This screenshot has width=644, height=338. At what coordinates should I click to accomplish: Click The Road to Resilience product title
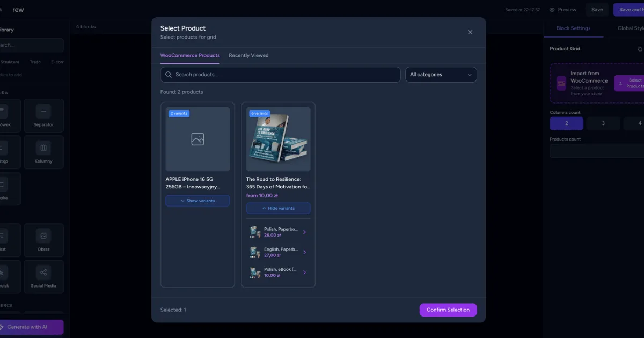tap(278, 183)
